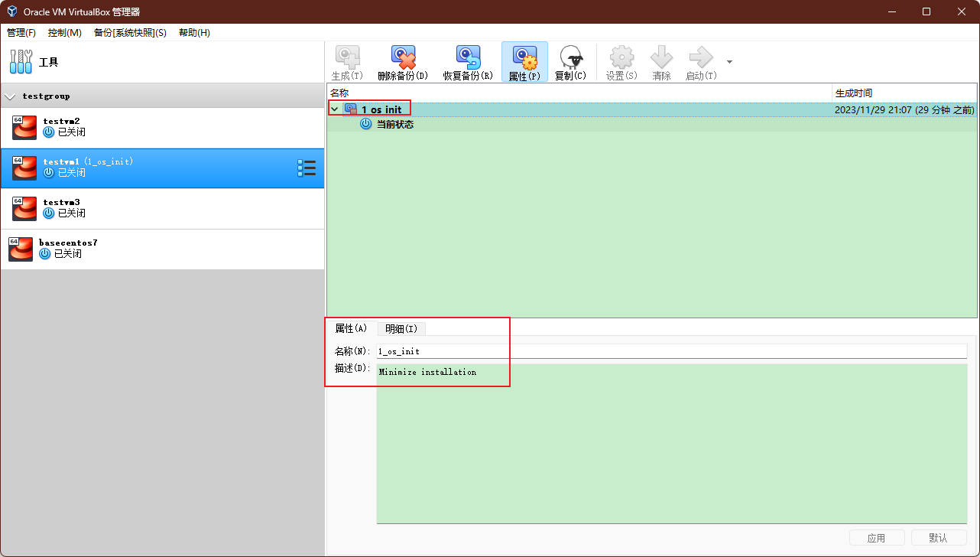Click the 名称(N) name input field

click(x=672, y=351)
